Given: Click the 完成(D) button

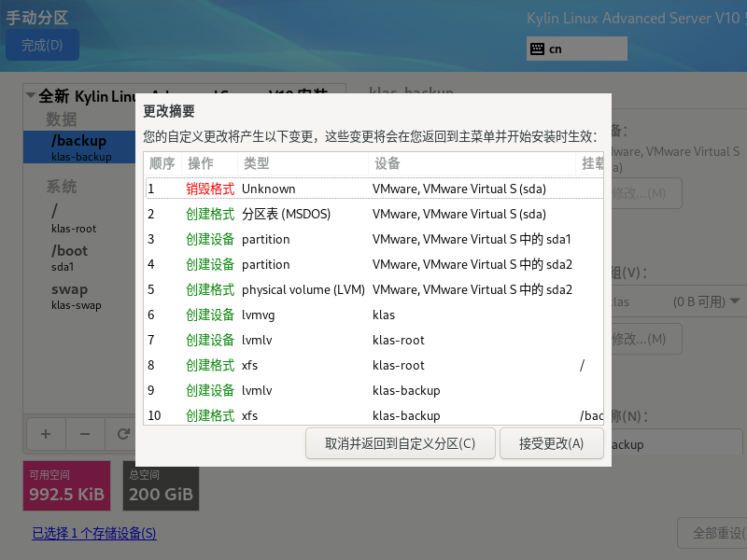Looking at the screenshot, I should coord(42,44).
